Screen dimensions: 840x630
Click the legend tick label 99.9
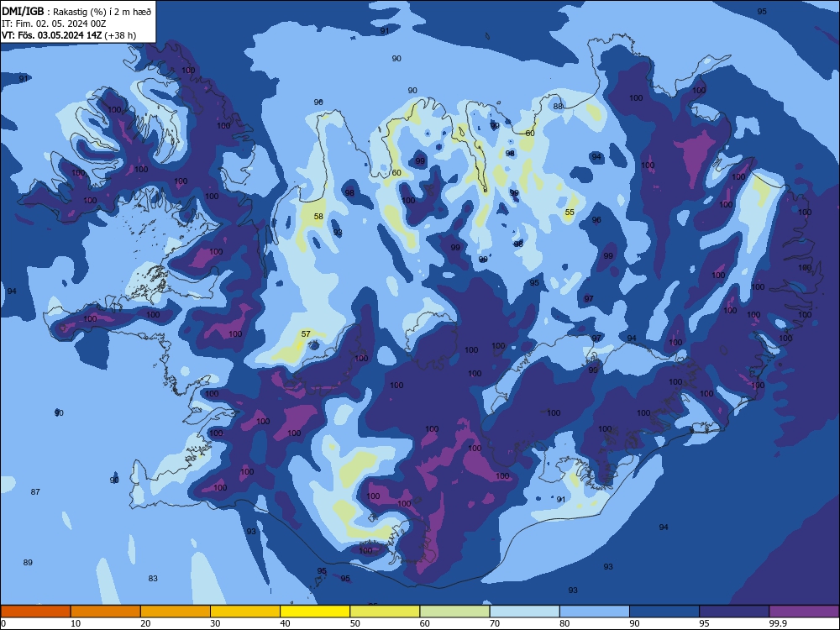(x=777, y=623)
